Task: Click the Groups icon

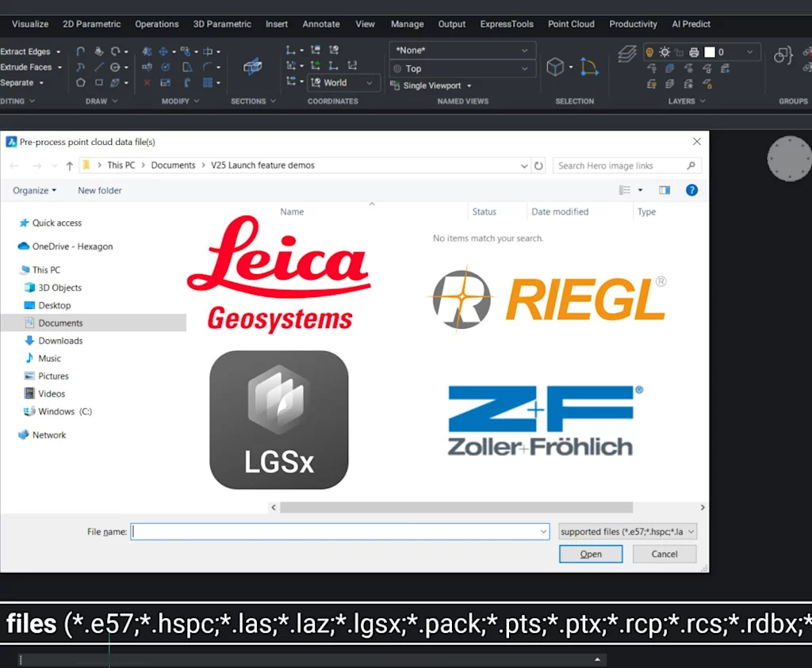Action: (x=783, y=55)
